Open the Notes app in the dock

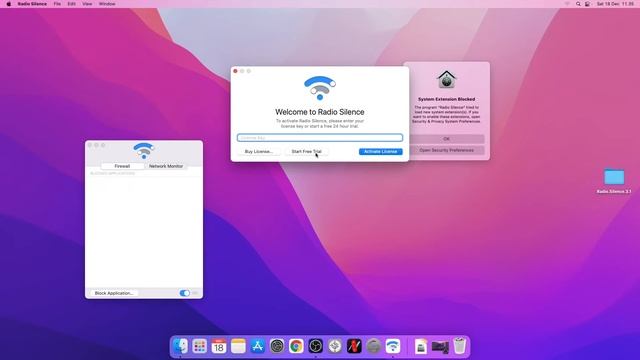[238, 346]
